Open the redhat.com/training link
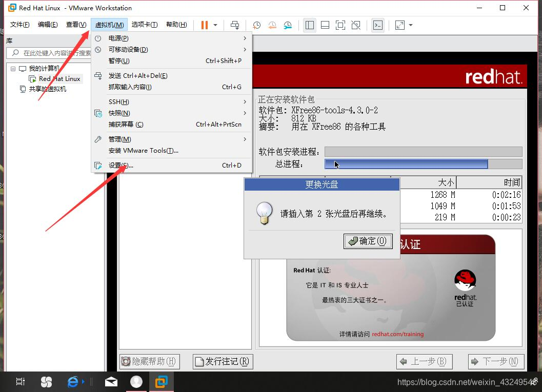The height and width of the screenshot is (392, 542). point(397,334)
